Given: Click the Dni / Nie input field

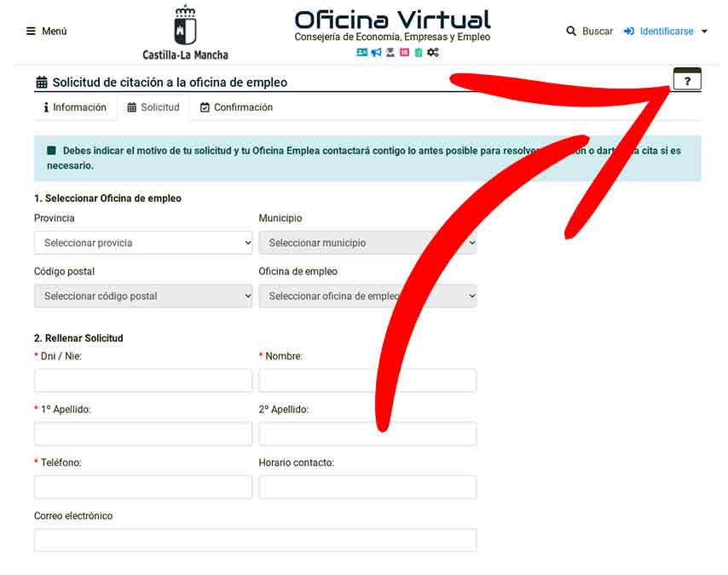Looking at the screenshot, I should (x=143, y=380).
